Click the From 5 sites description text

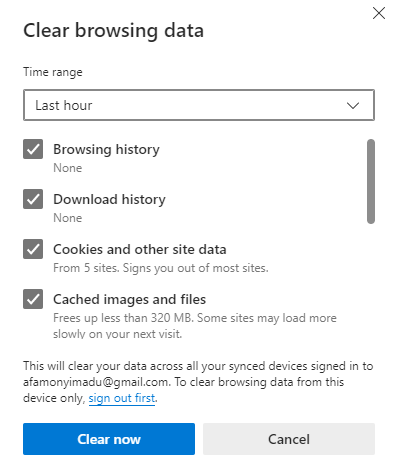tap(161, 268)
